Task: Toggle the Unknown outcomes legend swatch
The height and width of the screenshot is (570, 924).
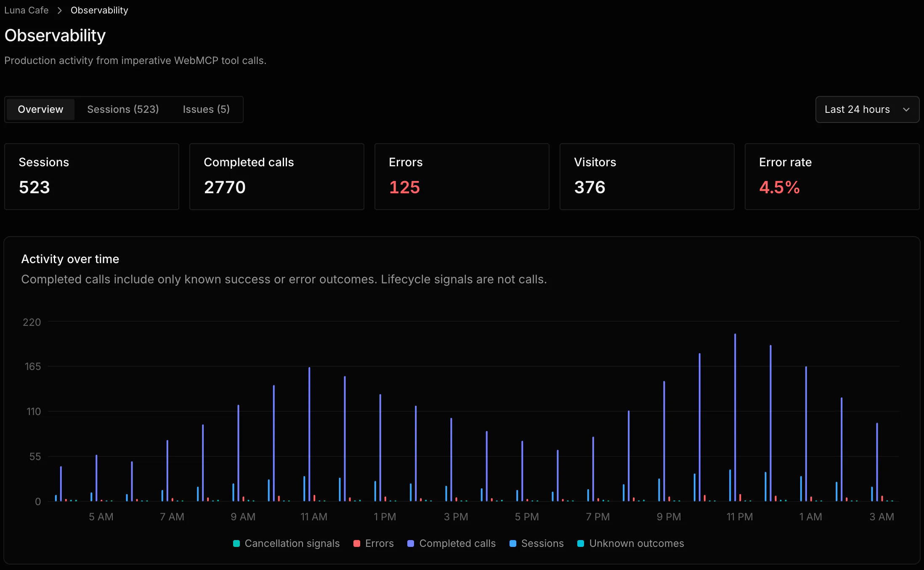Action: (581, 543)
